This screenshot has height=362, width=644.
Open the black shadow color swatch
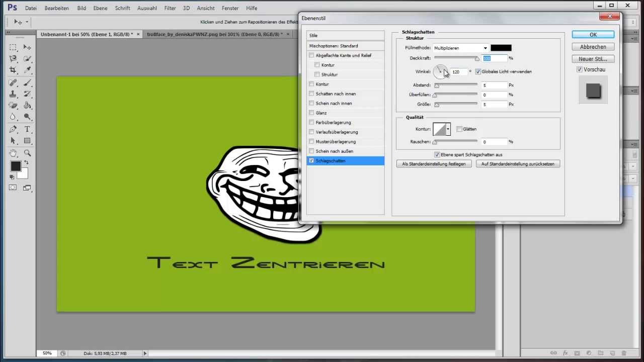coord(501,48)
